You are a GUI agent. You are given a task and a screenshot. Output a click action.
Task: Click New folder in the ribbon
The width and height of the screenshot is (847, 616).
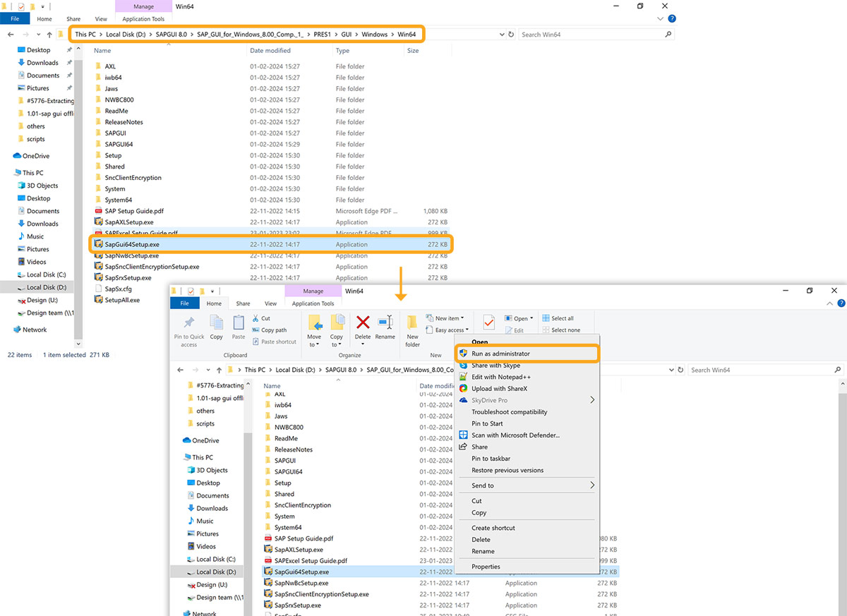click(412, 331)
